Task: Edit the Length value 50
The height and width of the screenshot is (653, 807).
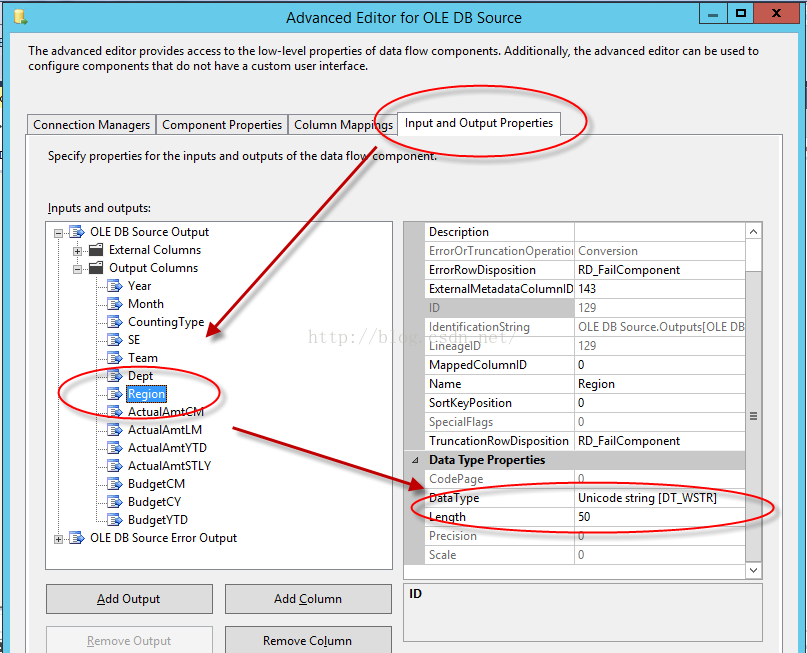Action: [660, 517]
